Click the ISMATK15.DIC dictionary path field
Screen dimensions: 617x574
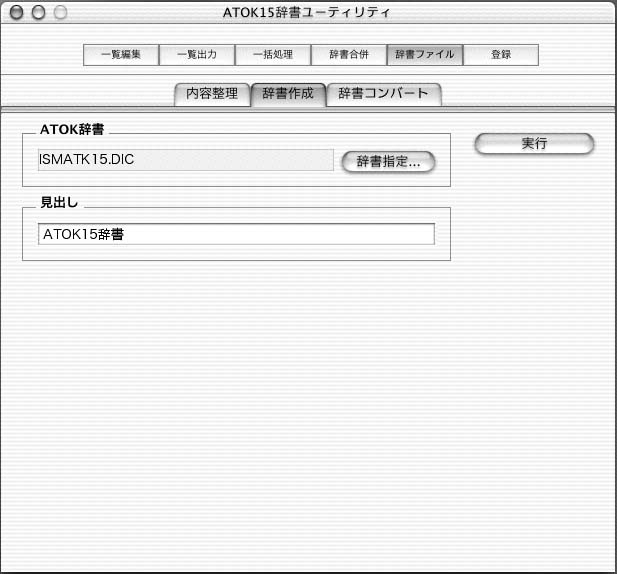click(186, 160)
